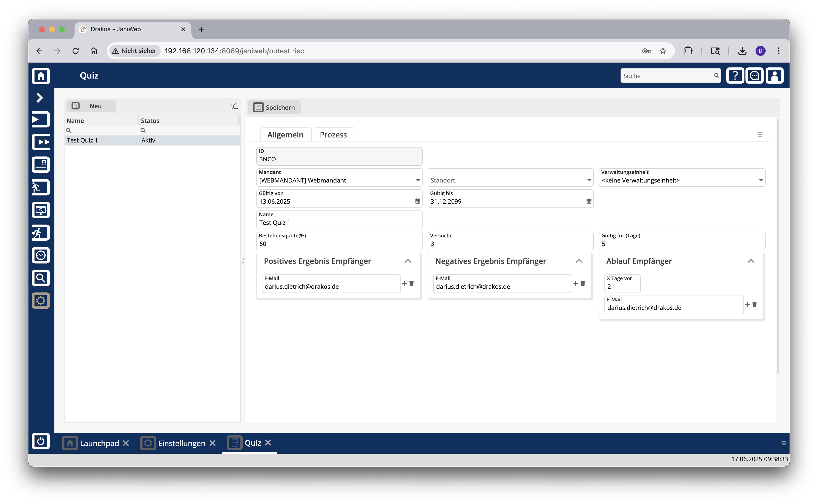The image size is (818, 504).
Task: Open the presentation screen sidebar icon
Action: click(x=41, y=210)
